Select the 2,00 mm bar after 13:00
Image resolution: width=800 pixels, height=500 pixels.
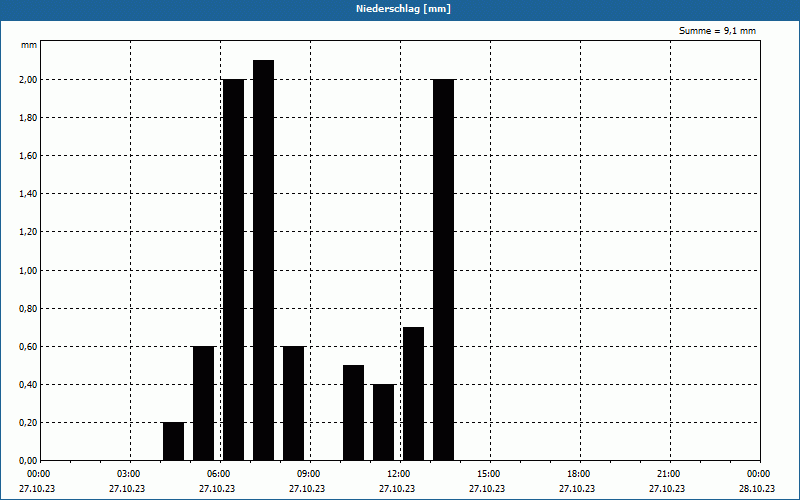(443, 270)
